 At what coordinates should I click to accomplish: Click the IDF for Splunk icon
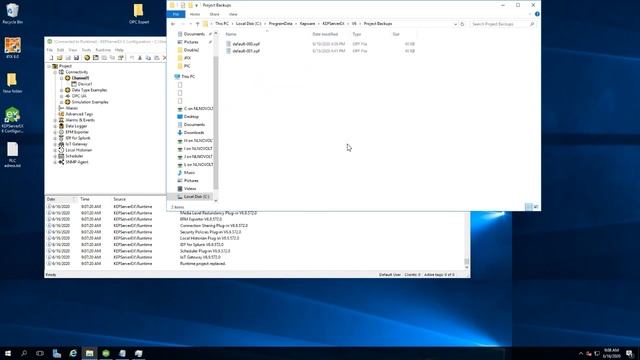62,138
